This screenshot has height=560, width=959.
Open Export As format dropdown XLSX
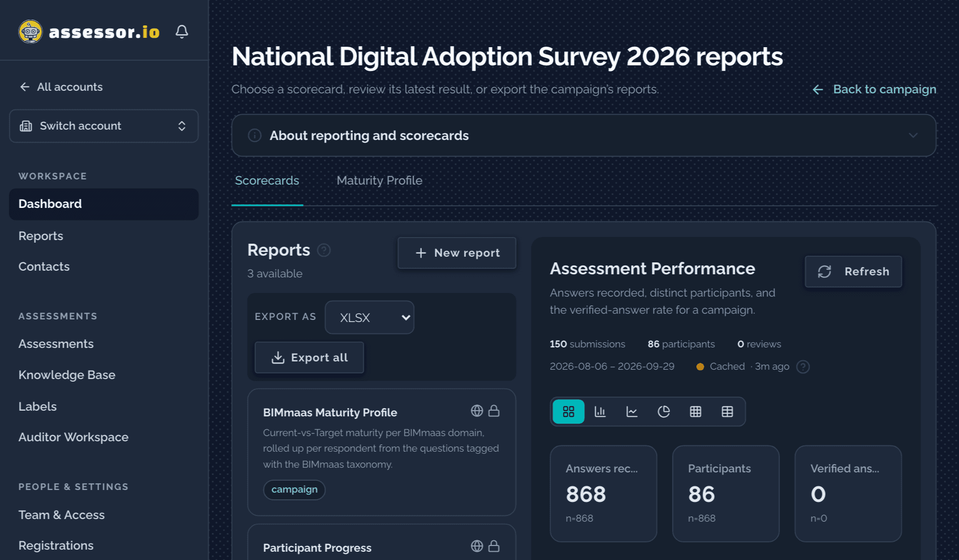[369, 317]
